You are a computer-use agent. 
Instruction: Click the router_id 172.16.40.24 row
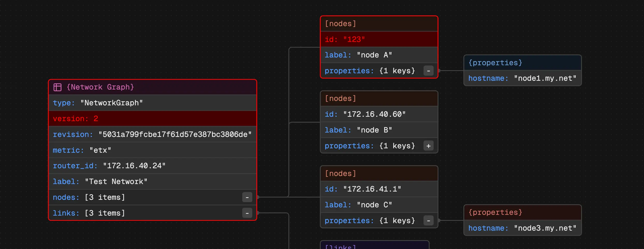[152, 166]
